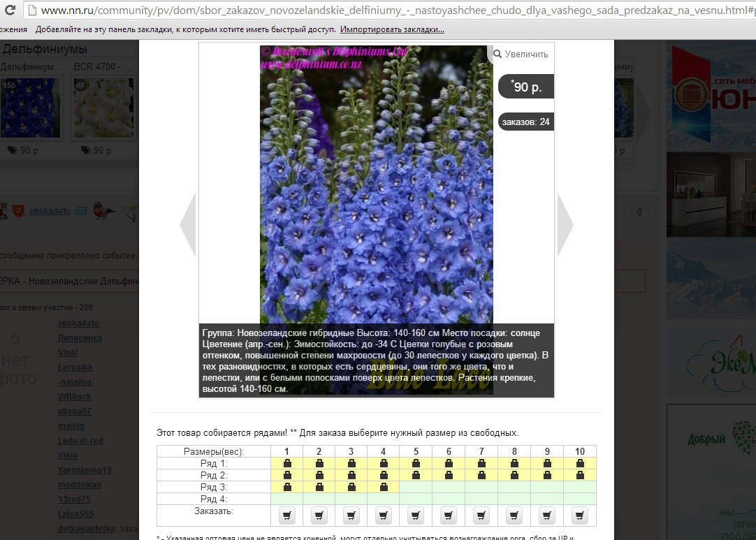756x540 pixels.
Task: Select free cell Ряд 3, size 10
Action: pyautogui.click(x=579, y=487)
